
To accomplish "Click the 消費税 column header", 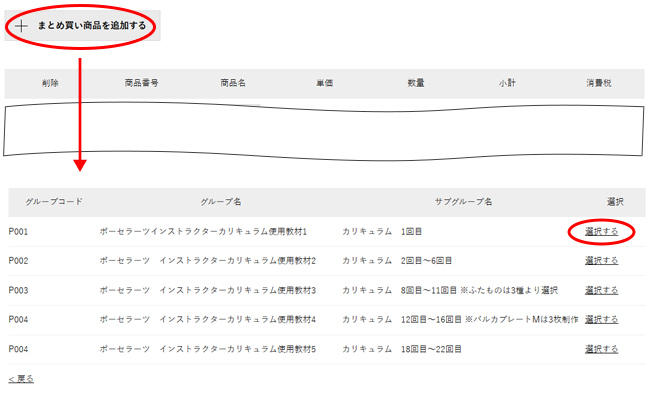I will tap(599, 83).
